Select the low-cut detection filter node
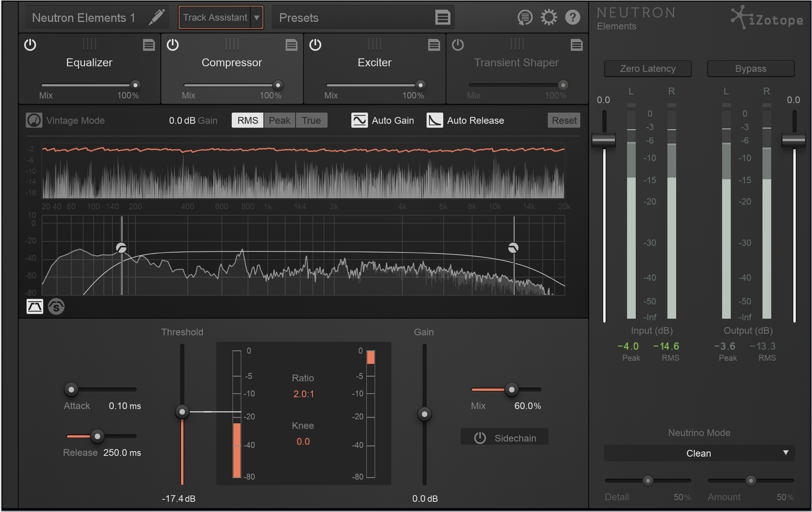812x512 pixels. coord(121,248)
